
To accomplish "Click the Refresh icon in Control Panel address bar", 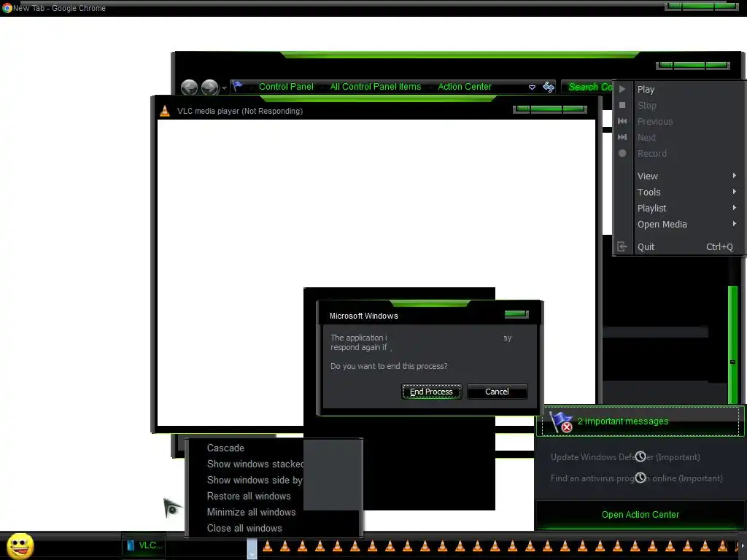I will click(x=549, y=87).
